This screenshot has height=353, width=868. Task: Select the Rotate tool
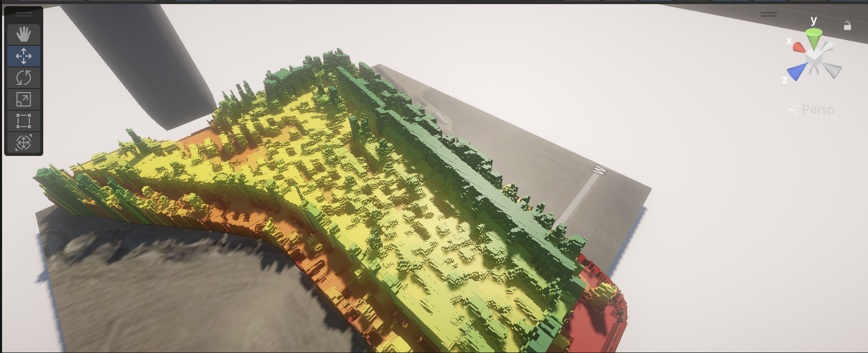[x=24, y=78]
